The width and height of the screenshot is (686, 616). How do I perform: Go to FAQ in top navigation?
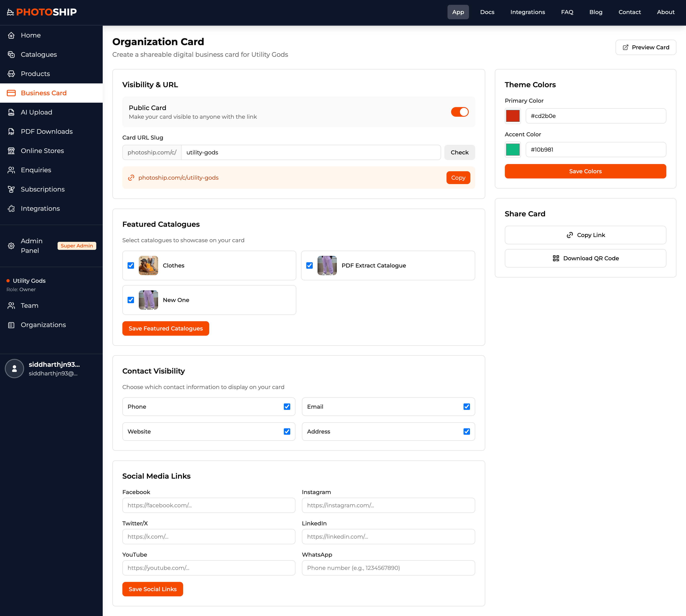tap(567, 12)
